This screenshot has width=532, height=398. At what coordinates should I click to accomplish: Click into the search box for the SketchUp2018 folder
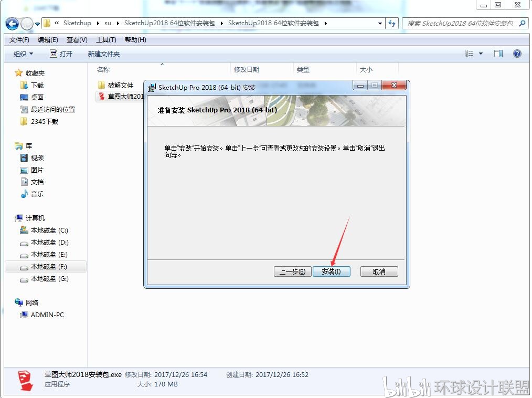(x=460, y=24)
